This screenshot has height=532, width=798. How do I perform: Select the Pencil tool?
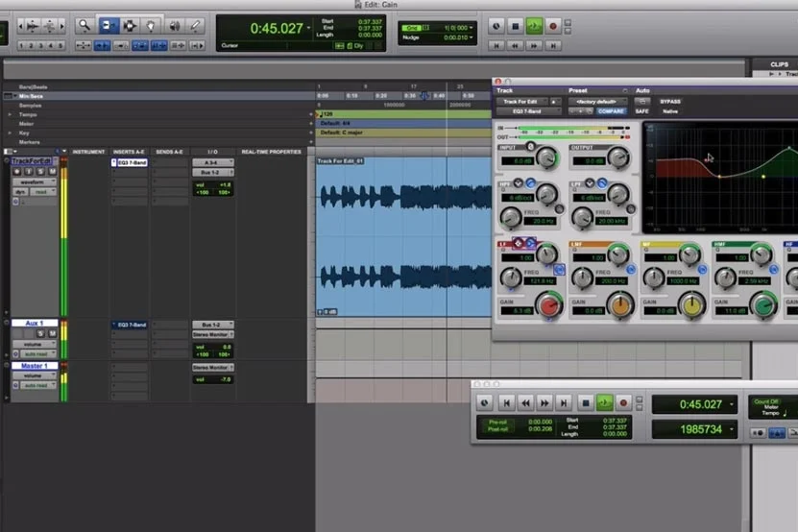click(196, 26)
